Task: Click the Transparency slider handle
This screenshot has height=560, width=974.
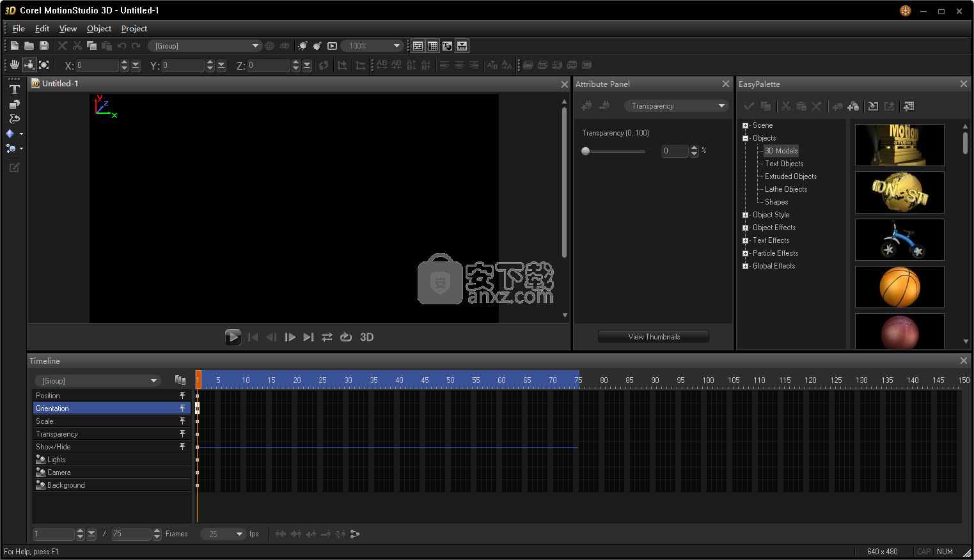Action: tap(585, 151)
